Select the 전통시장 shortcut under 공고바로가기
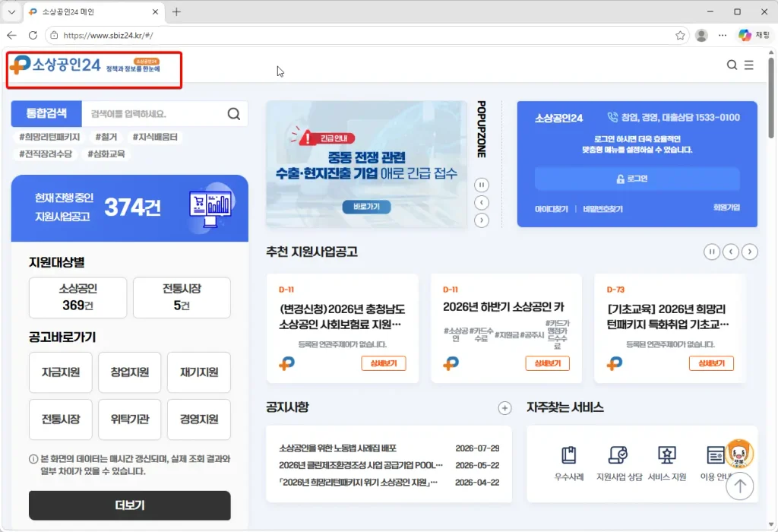This screenshot has height=532, width=778. point(61,420)
